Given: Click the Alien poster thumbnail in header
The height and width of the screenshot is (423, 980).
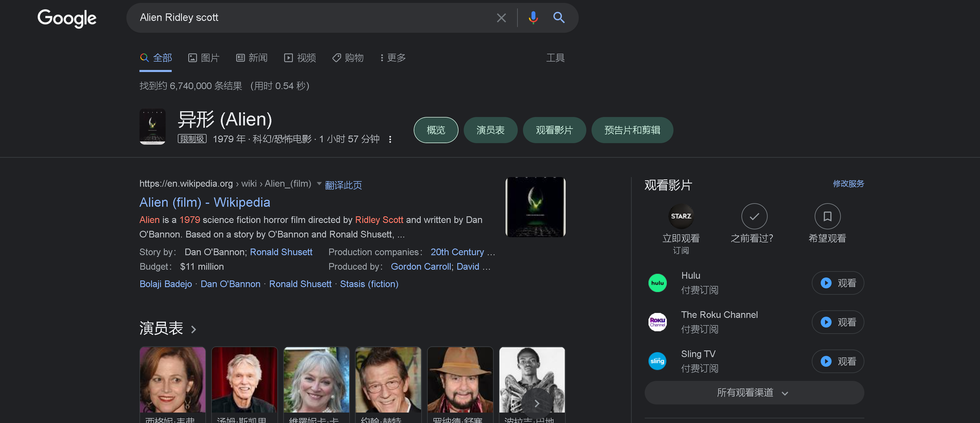Looking at the screenshot, I should pyautogui.click(x=152, y=127).
